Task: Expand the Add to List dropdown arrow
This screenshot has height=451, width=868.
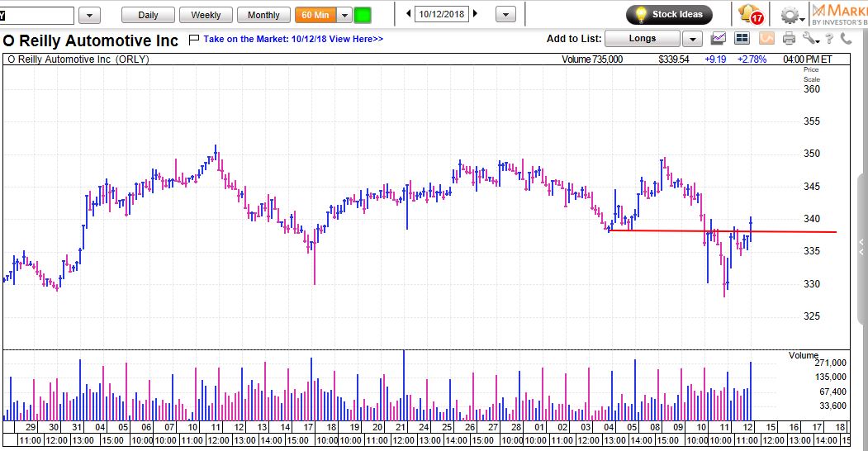Action: point(692,39)
